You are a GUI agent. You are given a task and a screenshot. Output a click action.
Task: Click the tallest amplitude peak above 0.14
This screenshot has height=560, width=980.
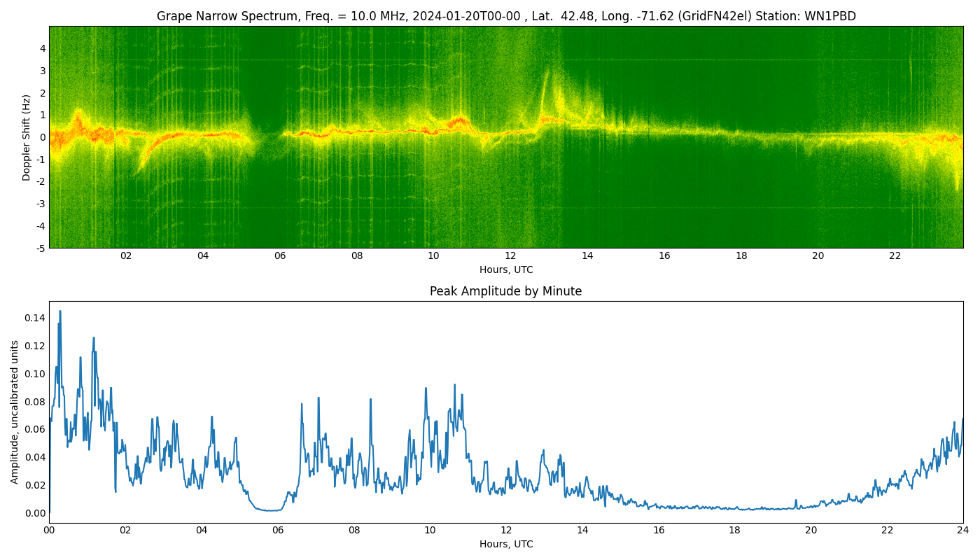(x=59, y=311)
